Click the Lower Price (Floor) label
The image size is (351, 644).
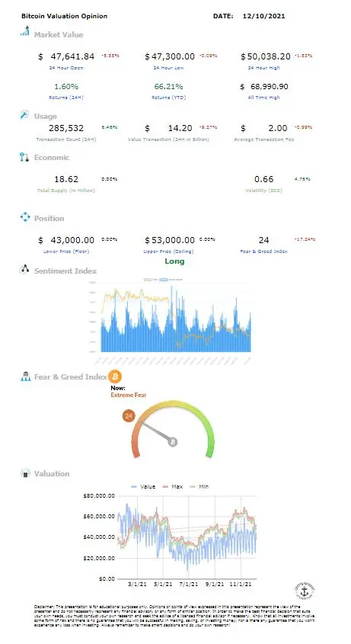click(66, 252)
